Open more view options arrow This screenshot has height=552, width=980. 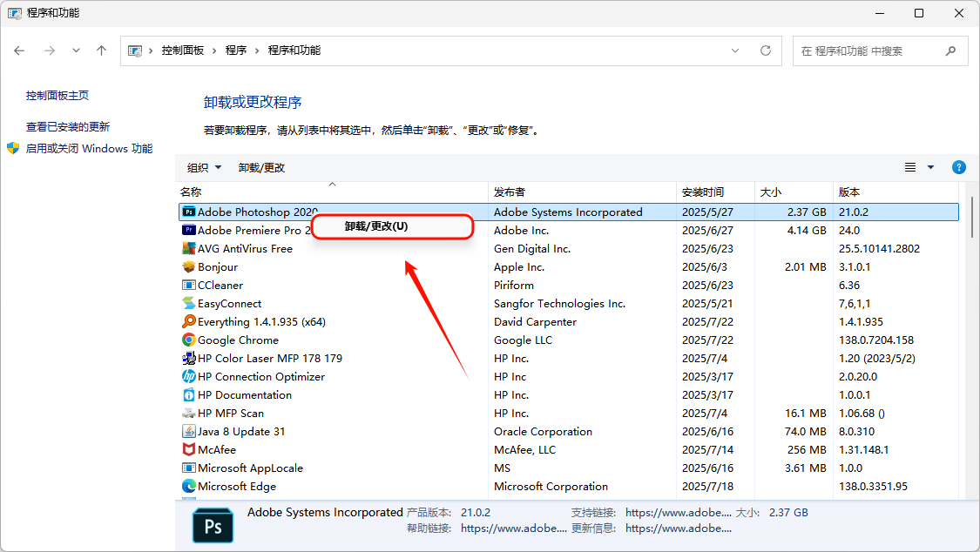[930, 167]
